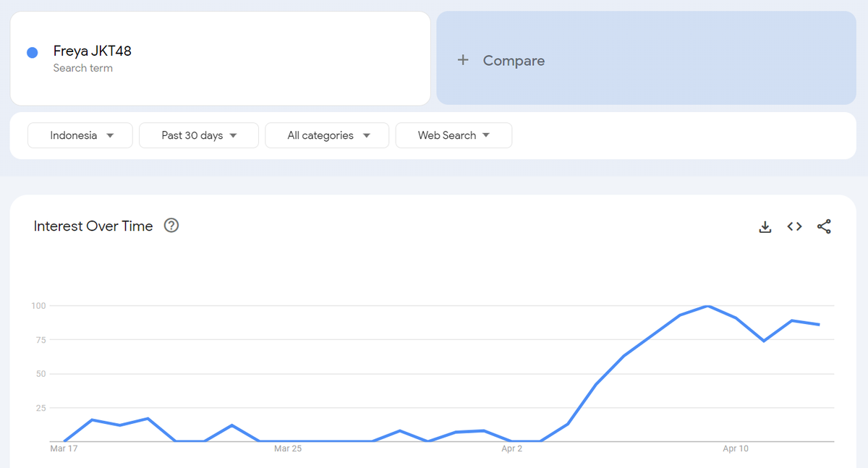868x468 pixels.
Task: Open the Past 30 days time range dropdown
Action: (199, 135)
